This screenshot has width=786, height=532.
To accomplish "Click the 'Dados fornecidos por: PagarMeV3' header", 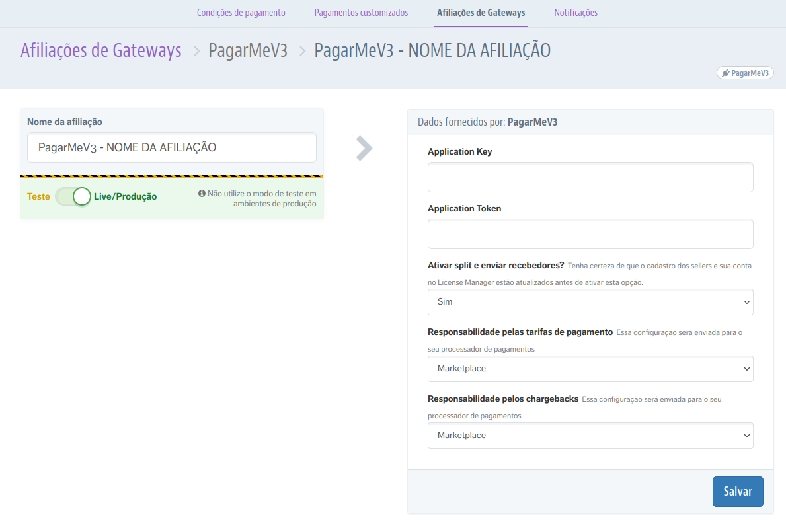I will click(x=487, y=122).
